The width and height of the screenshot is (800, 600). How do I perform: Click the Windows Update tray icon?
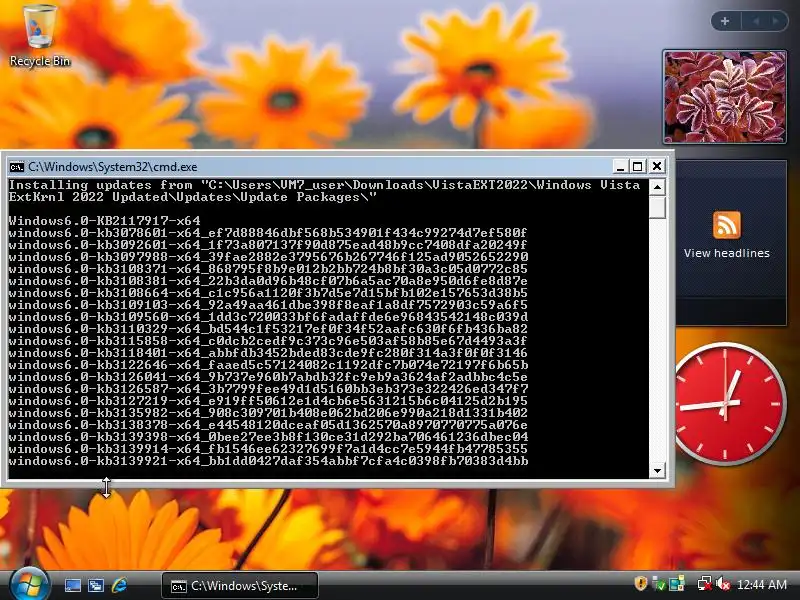[x=677, y=584]
